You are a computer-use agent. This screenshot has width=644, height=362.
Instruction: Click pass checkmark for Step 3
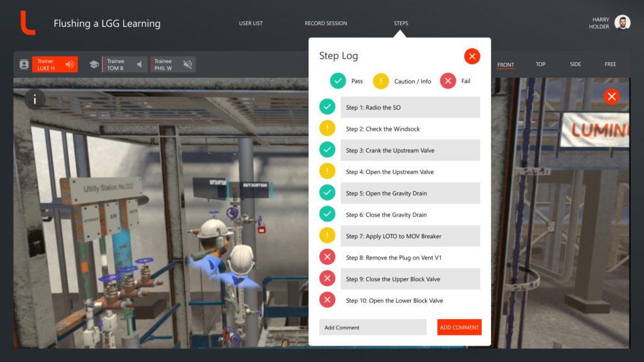tap(327, 150)
